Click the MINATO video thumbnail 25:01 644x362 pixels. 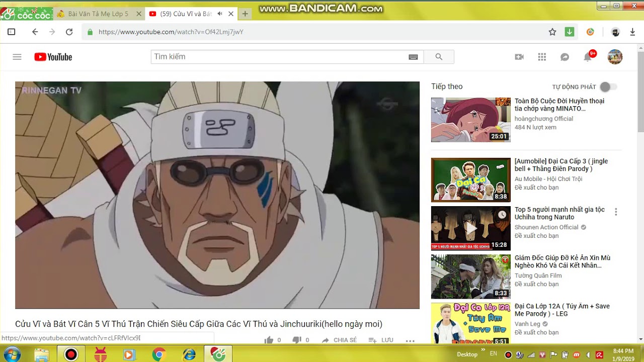click(x=471, y=120)
